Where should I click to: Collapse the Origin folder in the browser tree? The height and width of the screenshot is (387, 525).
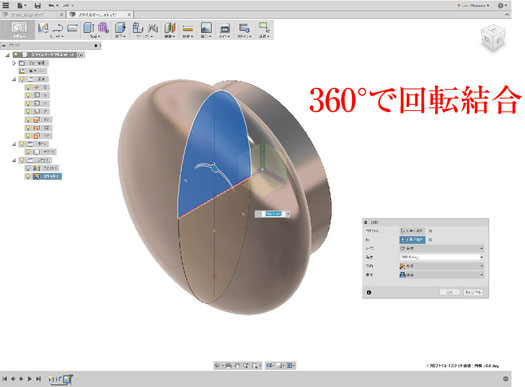coord(14,79)
